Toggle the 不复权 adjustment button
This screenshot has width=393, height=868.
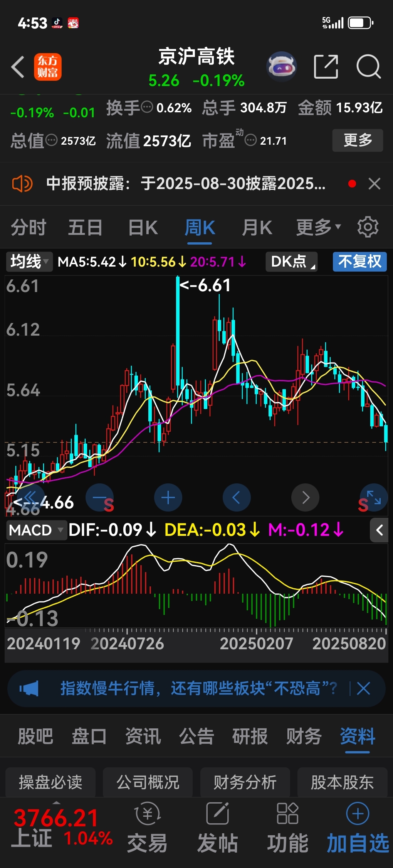click(x=360, y=262)
